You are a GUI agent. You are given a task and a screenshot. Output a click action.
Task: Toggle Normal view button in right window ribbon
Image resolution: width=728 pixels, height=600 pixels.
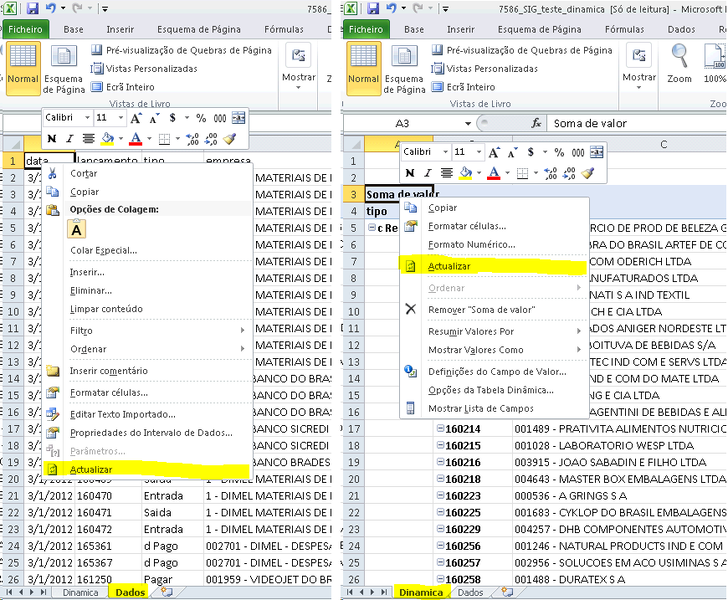coord(364,68)
